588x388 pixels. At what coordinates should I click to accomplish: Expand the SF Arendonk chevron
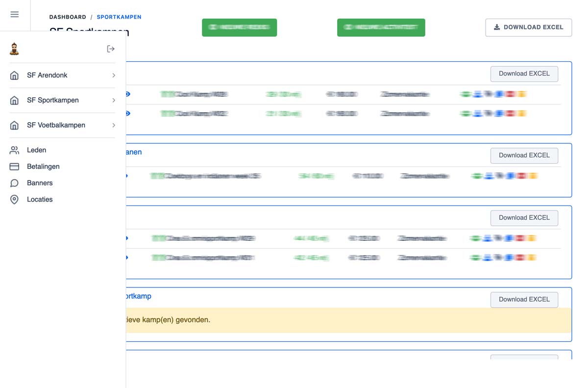coord(114,76)
